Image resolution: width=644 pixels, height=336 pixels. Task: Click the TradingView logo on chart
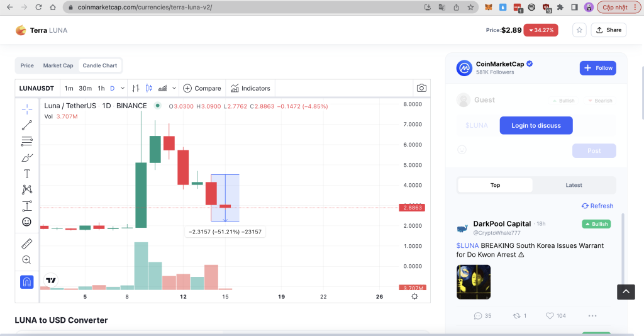[51, 280]
